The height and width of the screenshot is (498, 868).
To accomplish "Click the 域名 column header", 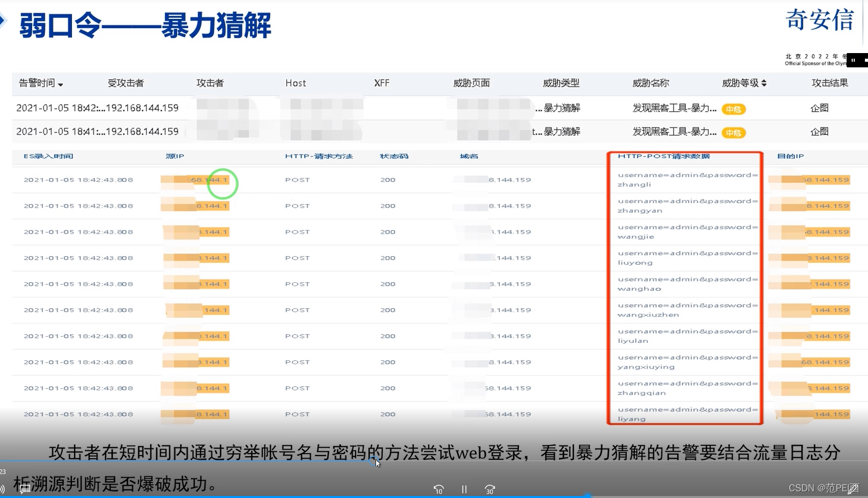I will click(x=468, y=156).
